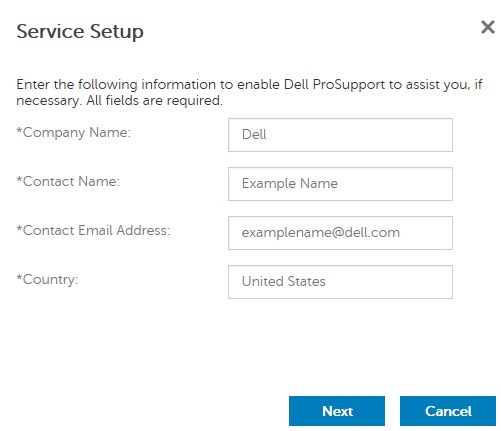Click the *Contact Email Address label

(93, 230)
